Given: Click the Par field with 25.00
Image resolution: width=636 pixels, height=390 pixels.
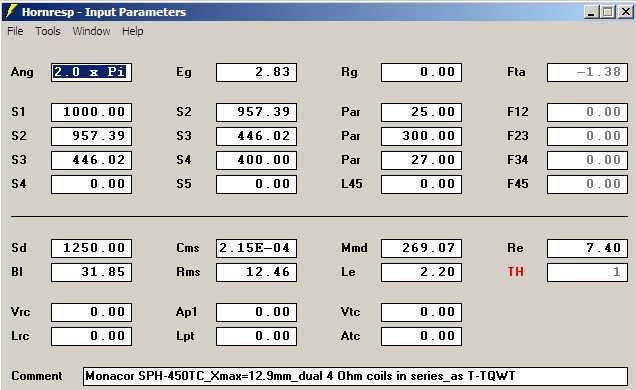Looking at the screenshot, I should point(421,112).
